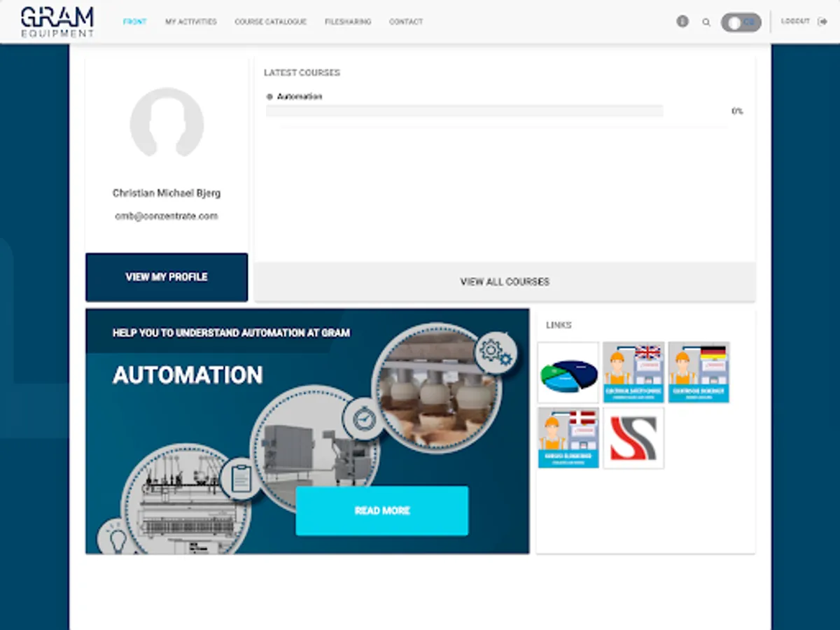Viewport: 840px width, 630px height.
Task: Click the Links panel heading
Action: (559, 325)
